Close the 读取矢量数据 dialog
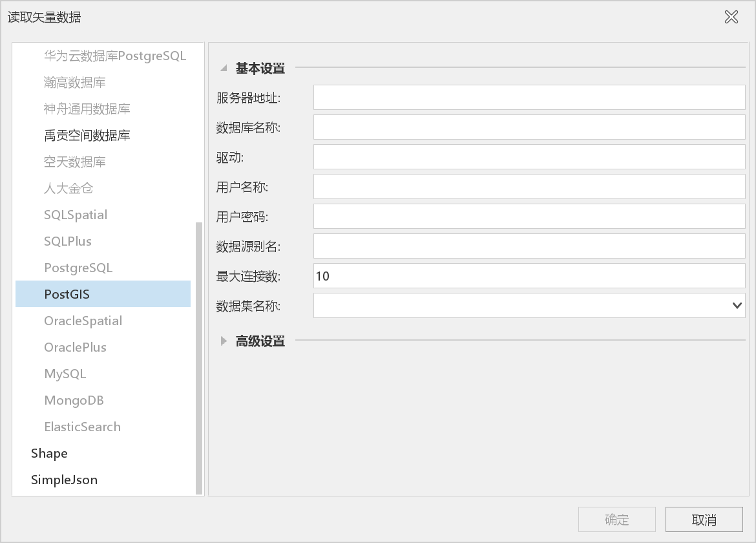 pyautogui.click(x=731, y=17)
